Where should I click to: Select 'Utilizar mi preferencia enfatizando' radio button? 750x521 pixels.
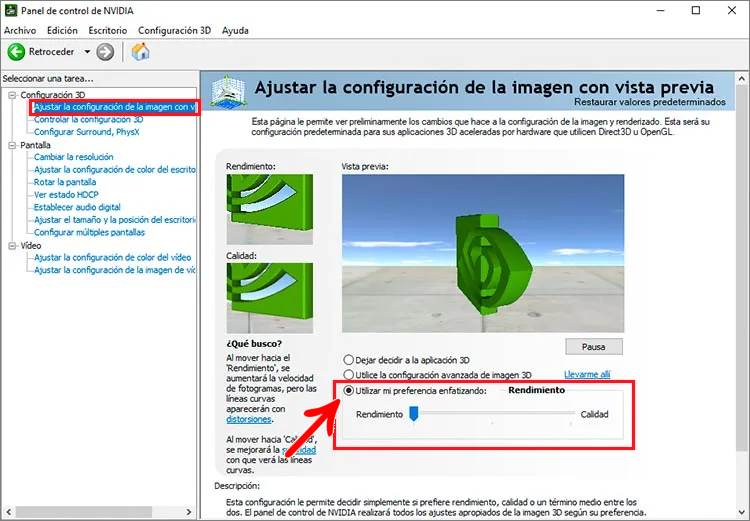348,390
